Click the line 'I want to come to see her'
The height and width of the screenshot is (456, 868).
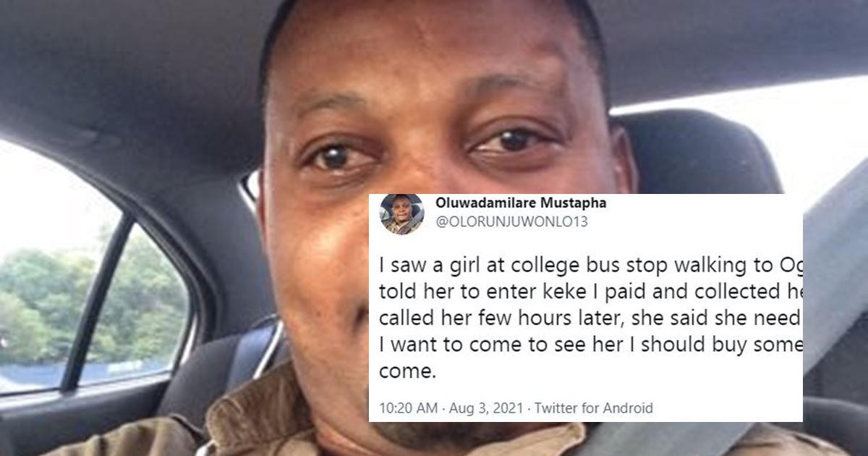(x=591, y=345)
